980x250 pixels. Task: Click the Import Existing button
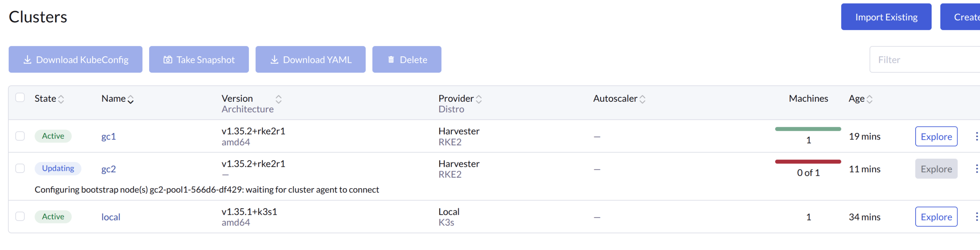pos(886,17)
